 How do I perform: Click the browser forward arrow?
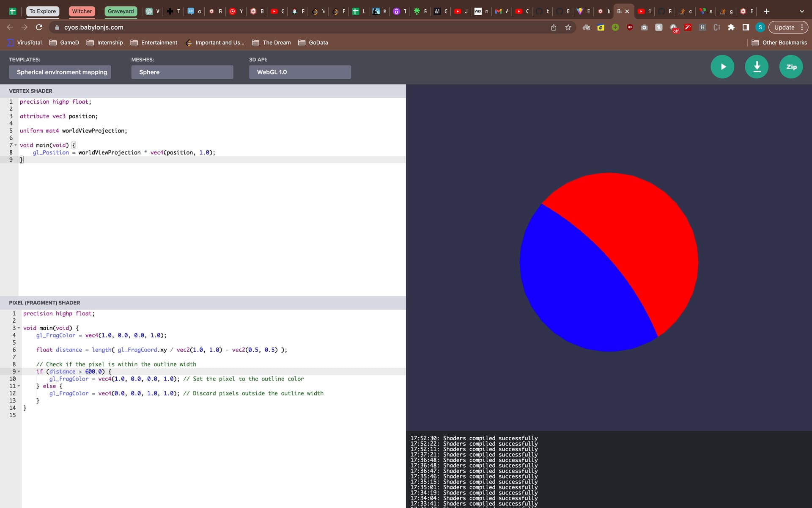25,27
